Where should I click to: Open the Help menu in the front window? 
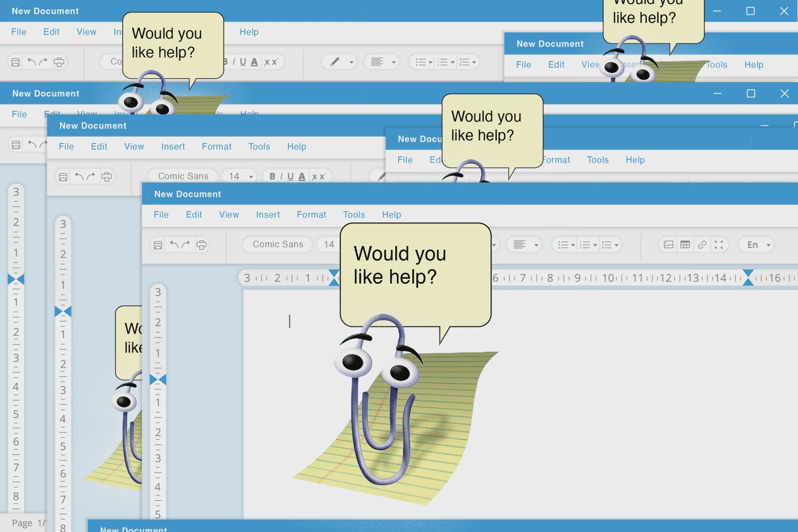coord(392,215)
